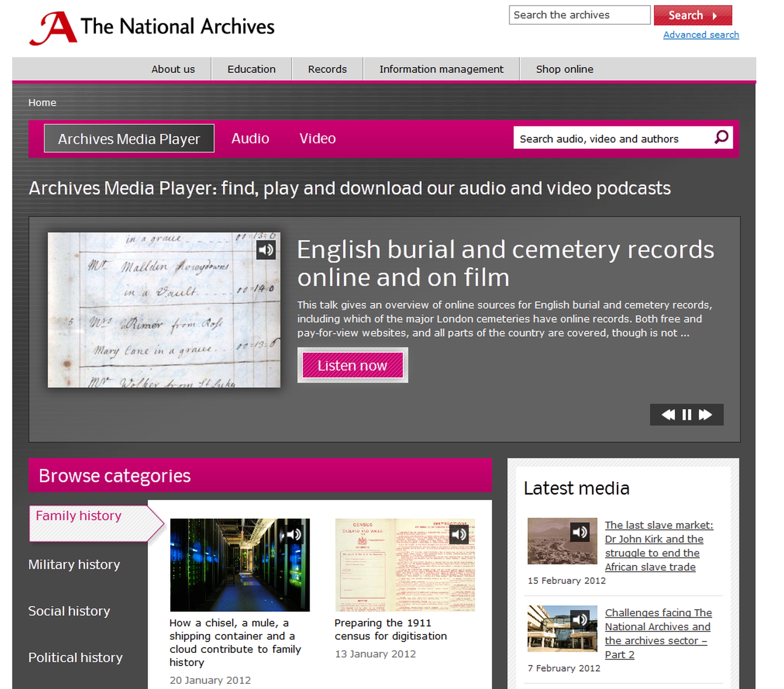Open Records menu

(x=327, y=69)
